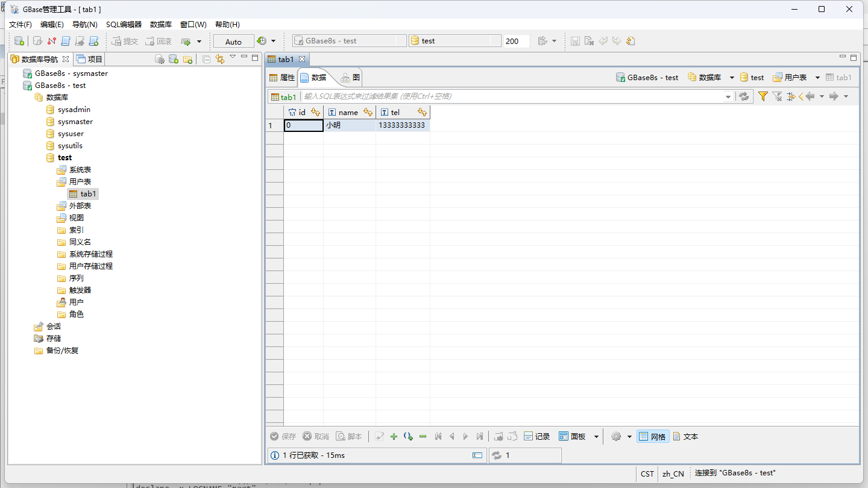The width and height of the screenshot is (868, 488).
Task: Toggle link with editor in navigator
Action: point(219,59)
